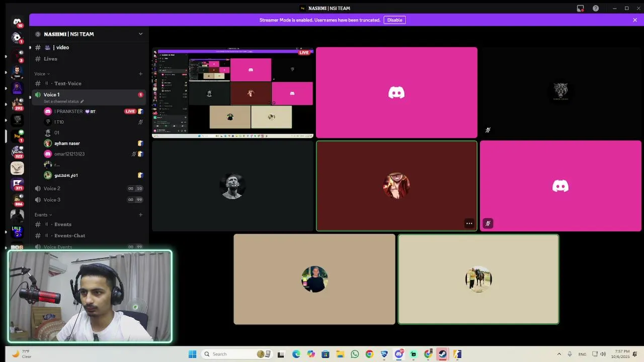Open the weather widget showing 71°F
Viewport: 644px width, 362px height.
coord(21,354)
